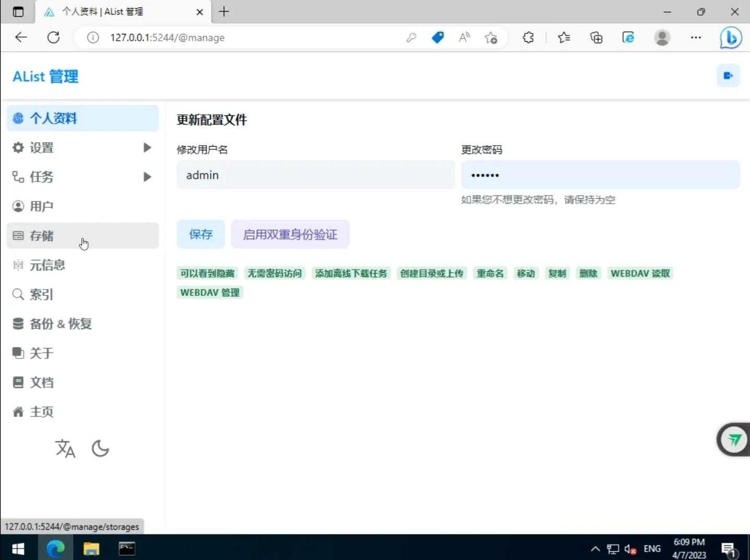Switch to the AList 管理 browser tab
The height and width of the screenshot is (560, 750).
click(110, 11)
